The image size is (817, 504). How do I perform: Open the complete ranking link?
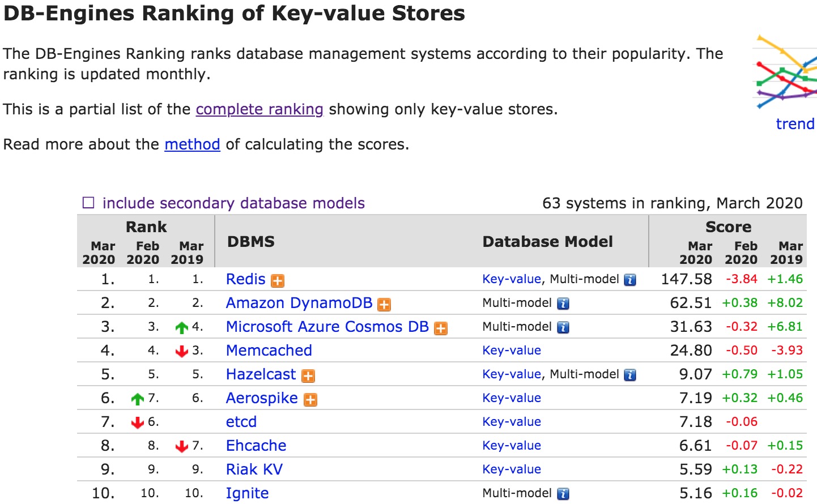coord(259,109)
